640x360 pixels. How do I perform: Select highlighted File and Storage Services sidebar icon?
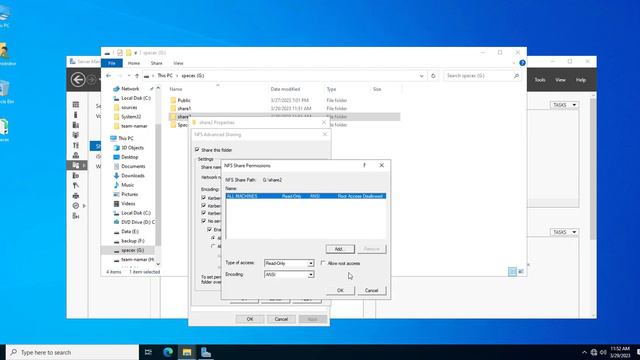tap(76, 165)
